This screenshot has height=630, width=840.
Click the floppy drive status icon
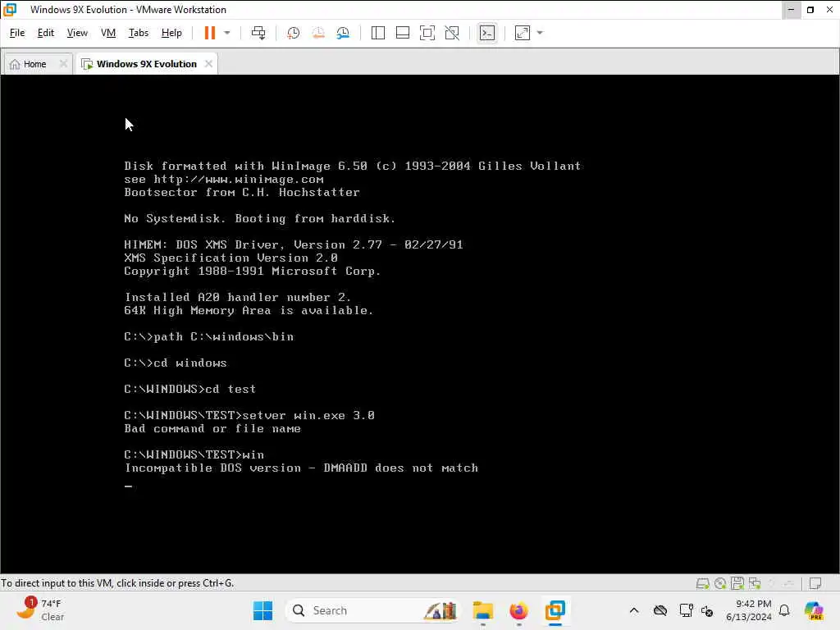pyautogui.click(x=737, y=583)
